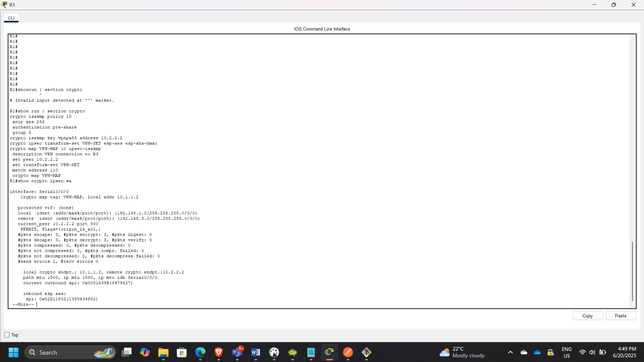Open Microsoft Store from the taskbar
Viewport: 644px width, 362px height.
182,352
